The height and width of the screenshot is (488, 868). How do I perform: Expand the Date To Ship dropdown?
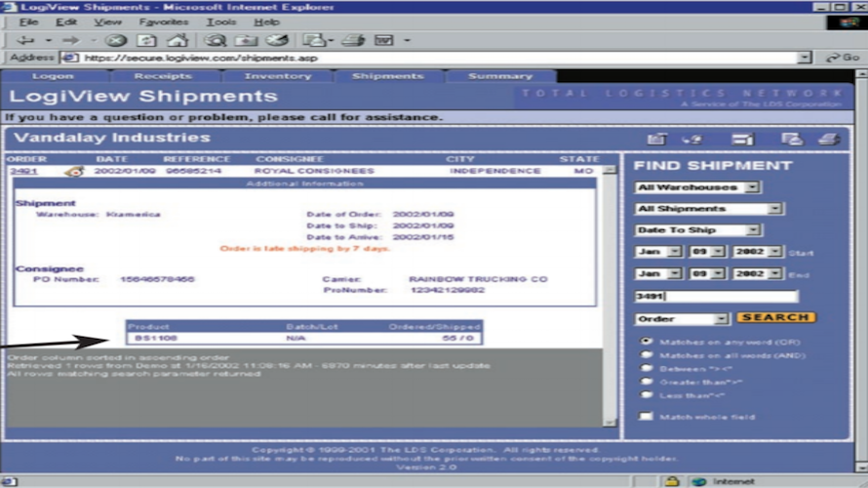click(697, 230)
